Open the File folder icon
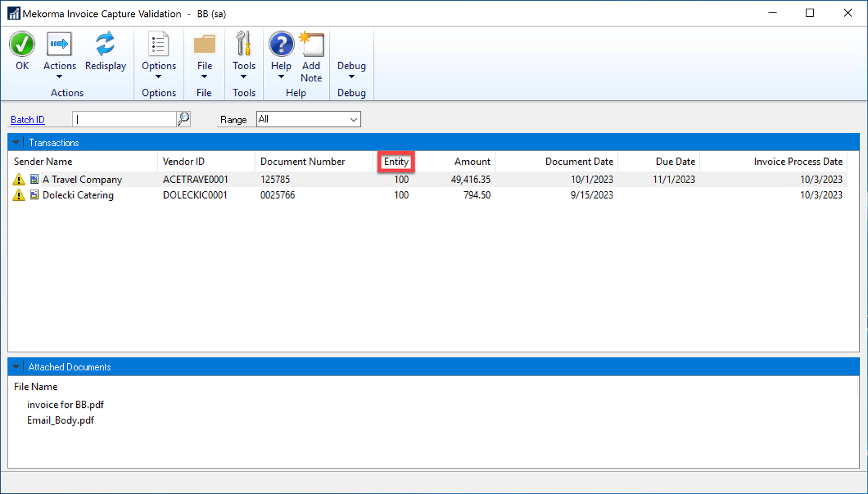Image resolution: width=868 pixels, height=494 pixels. click(x=204, y=44)
